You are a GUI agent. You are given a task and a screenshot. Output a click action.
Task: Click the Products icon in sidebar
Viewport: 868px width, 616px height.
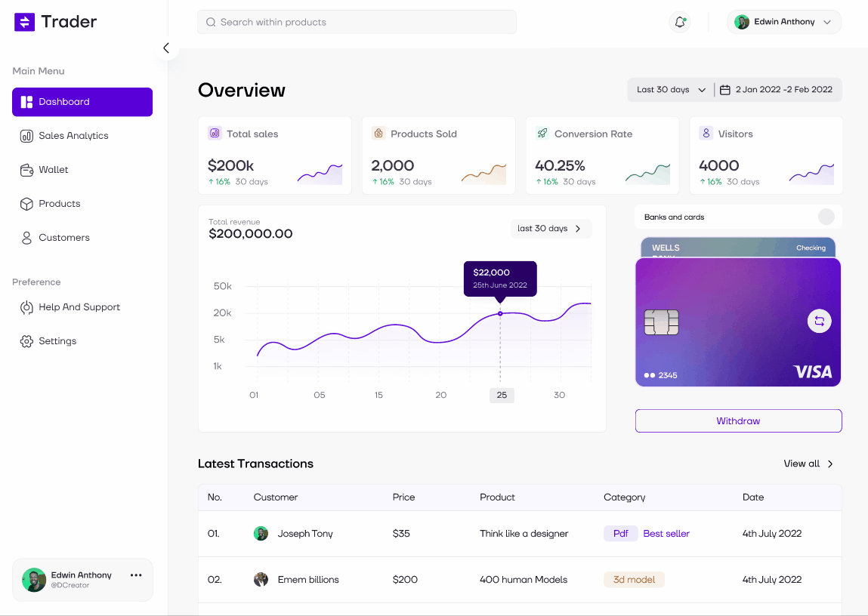tap(28, 203)
